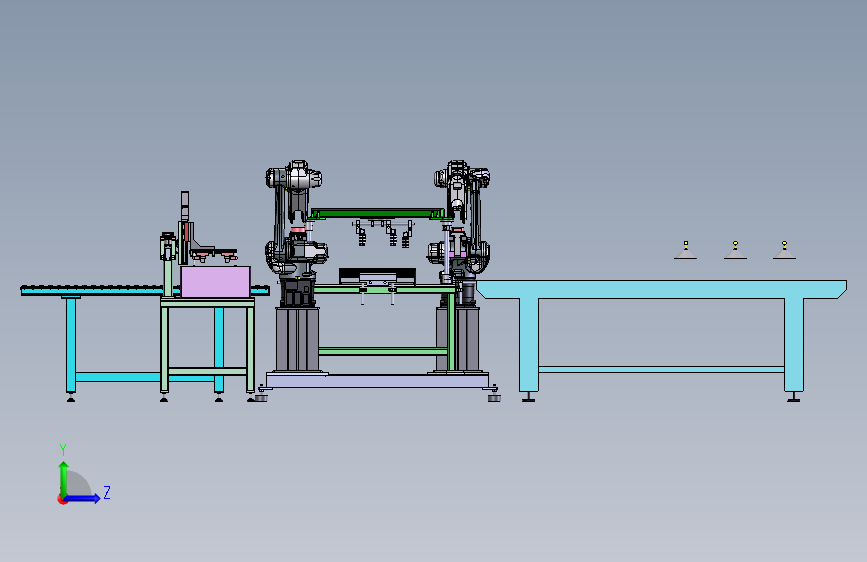Select the cyan lower rail of the conveyor frame

click(118, 377)
